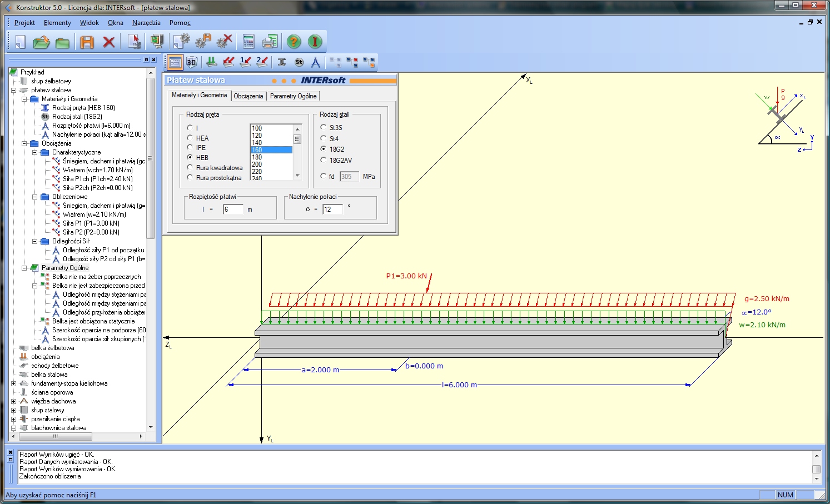Open the Narzędzia menu
Image resolution: width=830 pixels, height=504 pixels.
pos(146,23)
